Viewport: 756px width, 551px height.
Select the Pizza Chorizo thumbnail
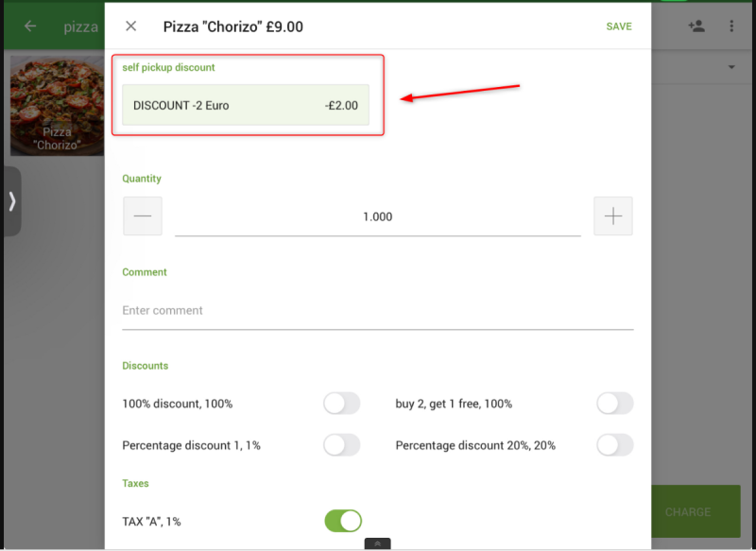tap(57, 105)
